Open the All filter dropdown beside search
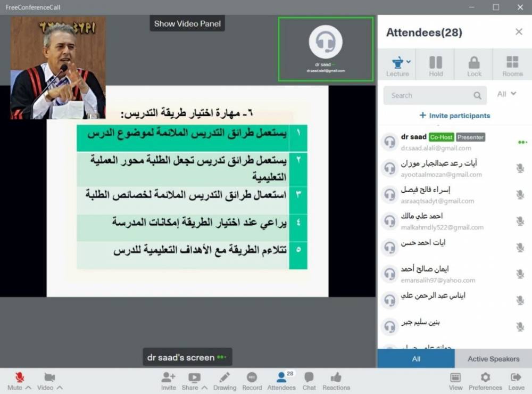This screenshot has height=394, width=532. [x=506, y=94]
